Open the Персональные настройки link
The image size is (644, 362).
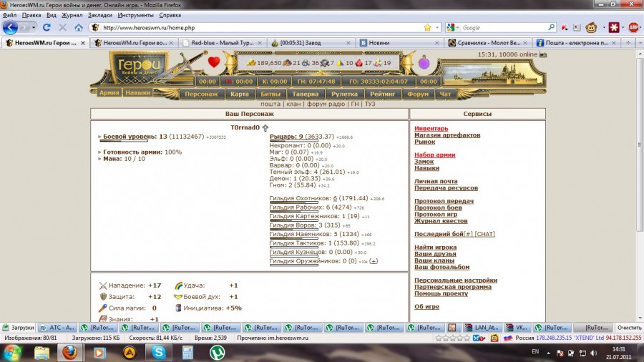[x=456, y=280]
